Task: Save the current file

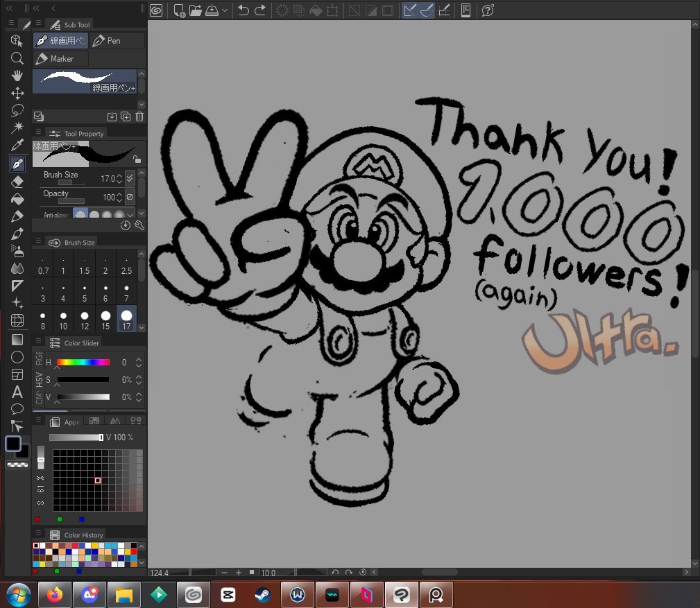Action: coord(212,10)
